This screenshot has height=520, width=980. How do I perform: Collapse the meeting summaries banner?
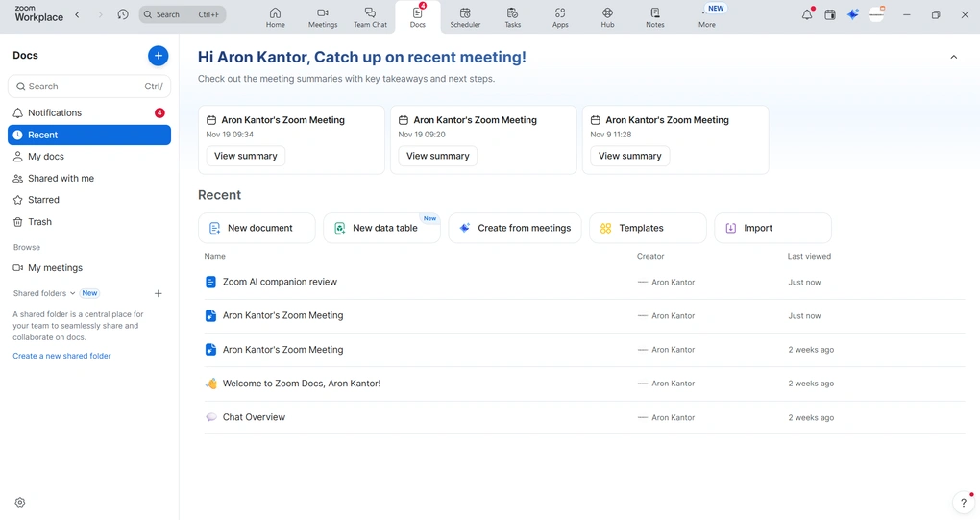(x=954, y=57)
